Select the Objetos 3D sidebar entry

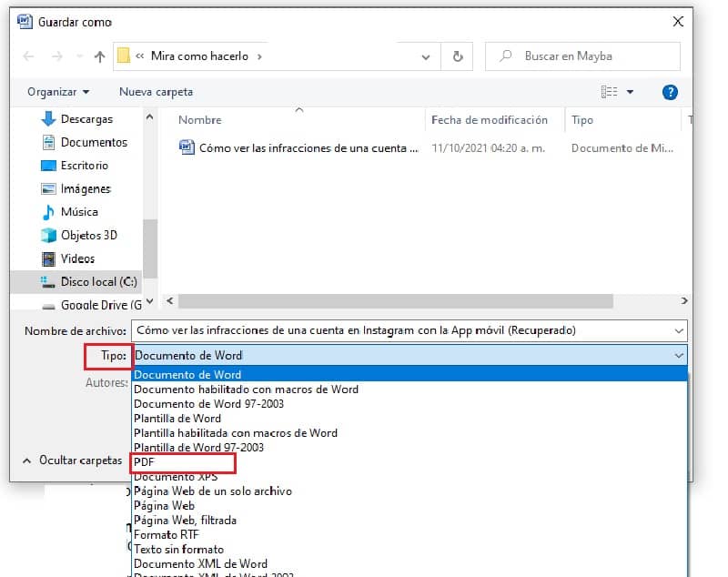89,235
